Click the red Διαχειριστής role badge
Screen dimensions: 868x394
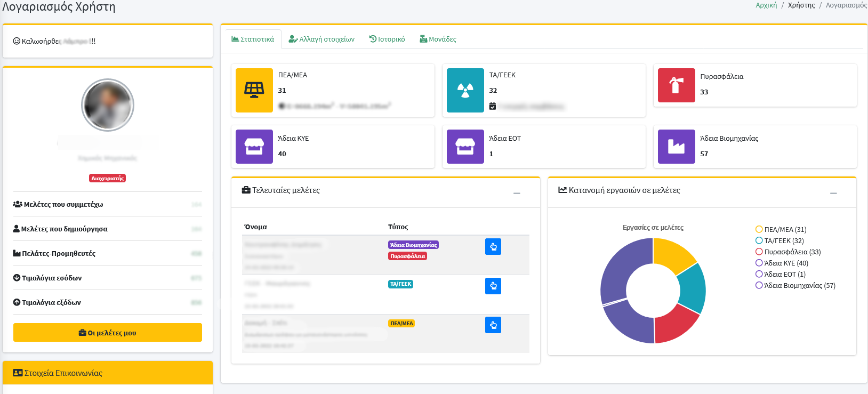(x=108, y=178)
